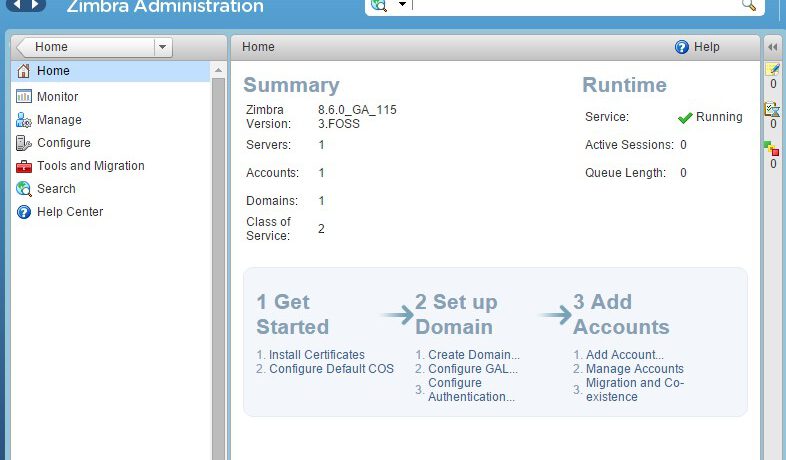786x460 pixels.
Task: Click the Search globe icon in sidebar
Action: pyautogui.click(x=24, y=189)
